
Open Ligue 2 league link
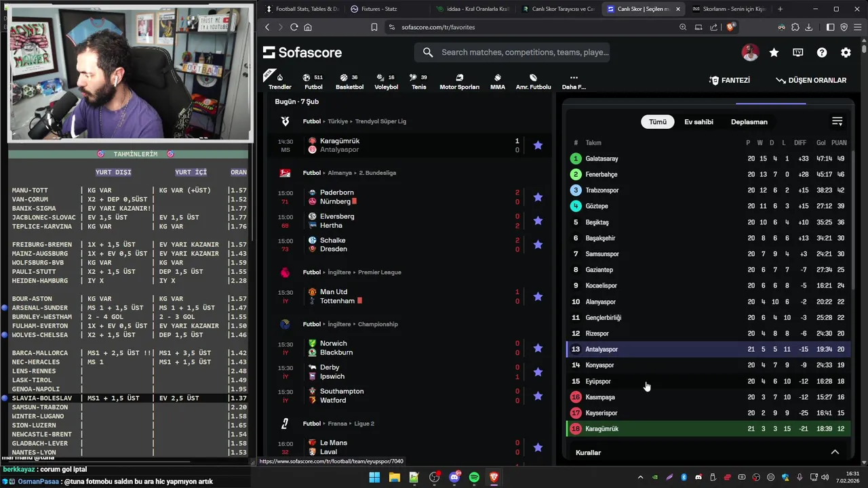363,424
